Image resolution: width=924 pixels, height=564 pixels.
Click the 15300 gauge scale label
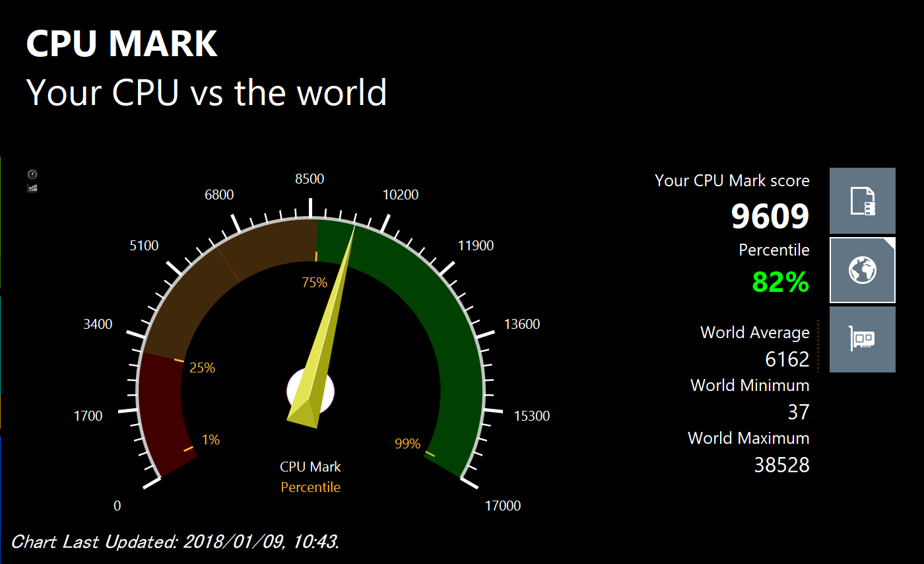click(x=532, y=416)
